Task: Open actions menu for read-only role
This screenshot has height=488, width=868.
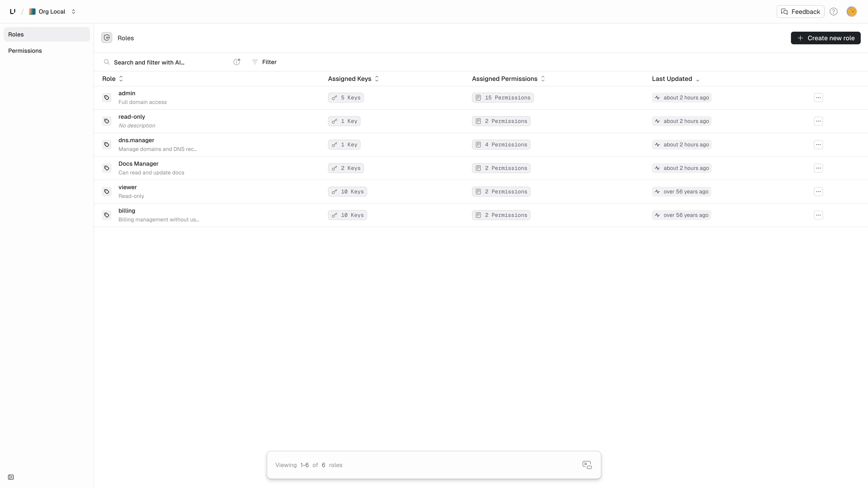Action: [818, 121]
